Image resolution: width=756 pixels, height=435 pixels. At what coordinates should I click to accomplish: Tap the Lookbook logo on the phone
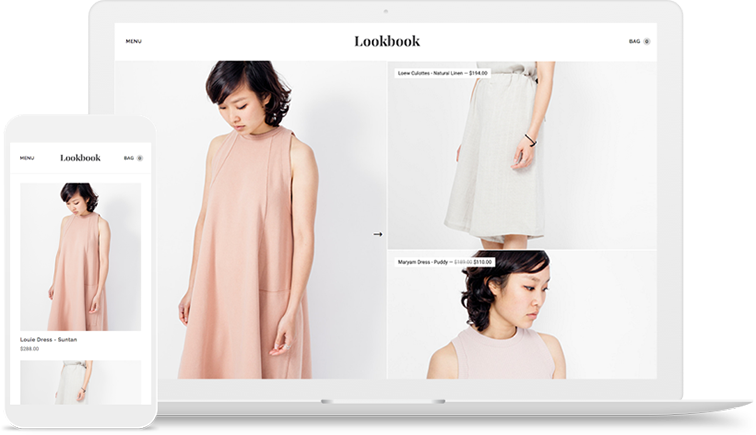[x=80, y=158]
